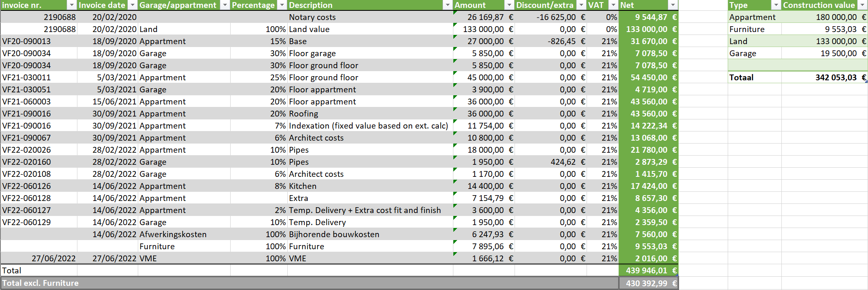The image size is (868, 290).
Task: Click the "Roofing" description cell
Action: coord(370,114)
